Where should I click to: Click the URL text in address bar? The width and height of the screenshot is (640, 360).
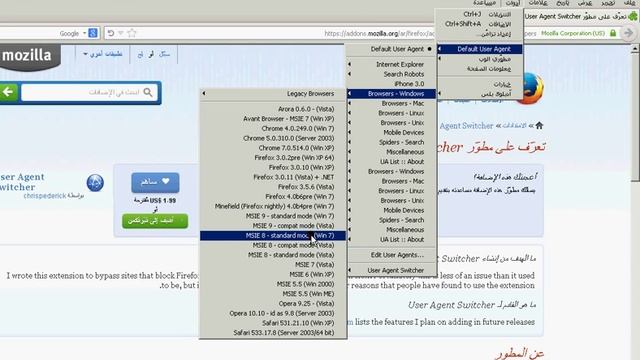(x=380, y=33)
